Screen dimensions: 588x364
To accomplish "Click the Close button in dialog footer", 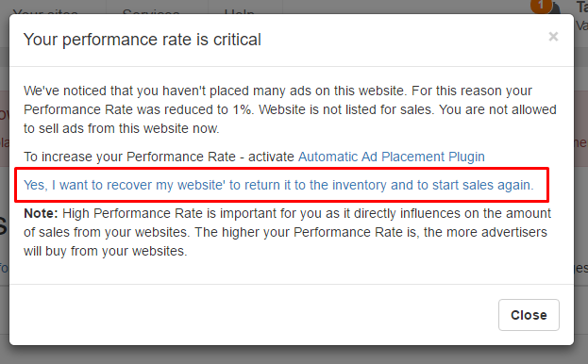I will pyautogui.click(x=529, y=315).
